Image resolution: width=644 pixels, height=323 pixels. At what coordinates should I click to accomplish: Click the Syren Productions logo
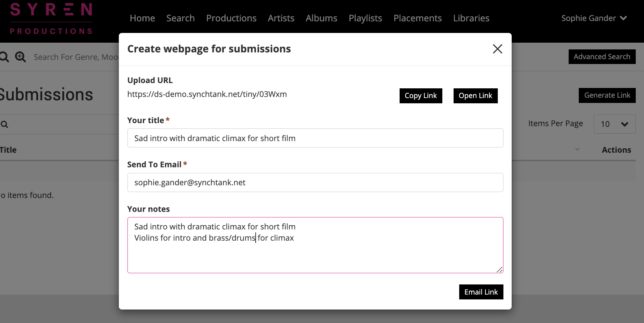pyautogui.click(x=51, y=19)
